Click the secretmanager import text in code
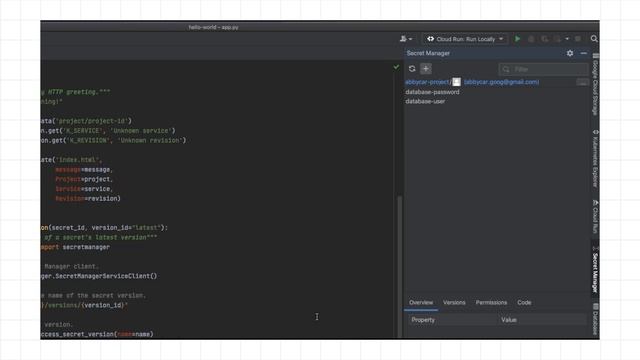This screenshot has height=360, width=640. point(86,247)
